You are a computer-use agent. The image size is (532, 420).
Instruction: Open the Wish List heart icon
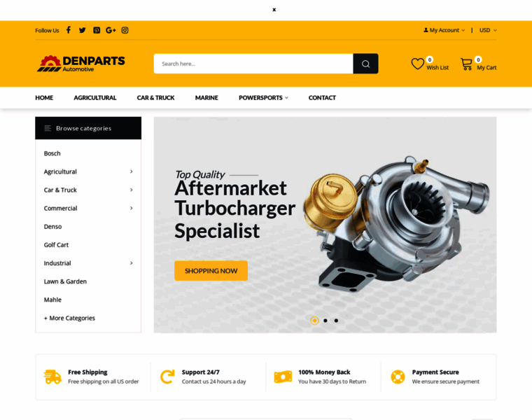point(418,64)
